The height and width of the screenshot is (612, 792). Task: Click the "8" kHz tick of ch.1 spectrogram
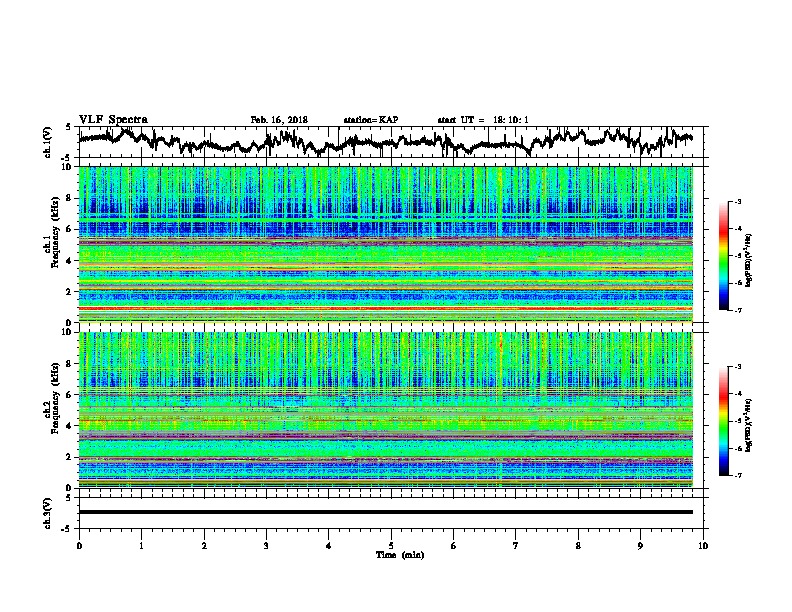point(69,198)
